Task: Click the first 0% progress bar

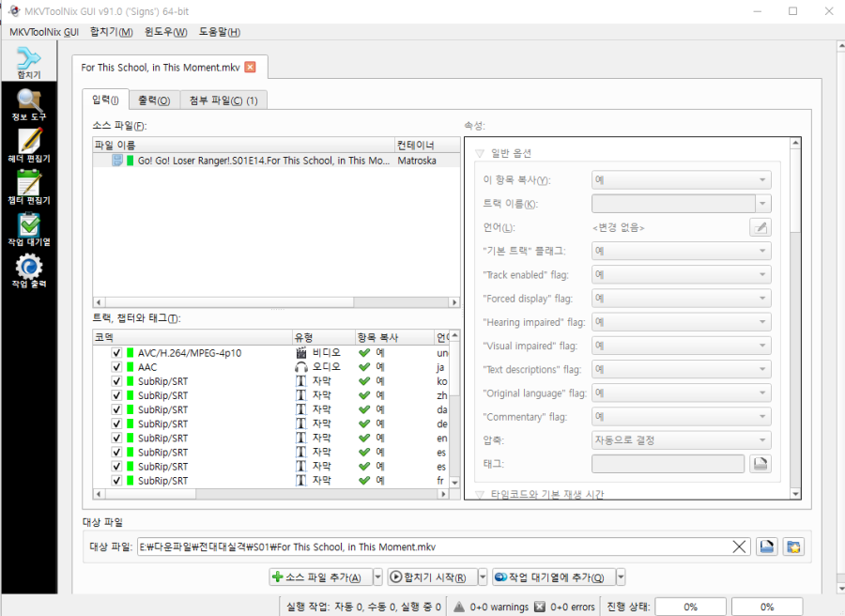Action: (x=690, y=607)
